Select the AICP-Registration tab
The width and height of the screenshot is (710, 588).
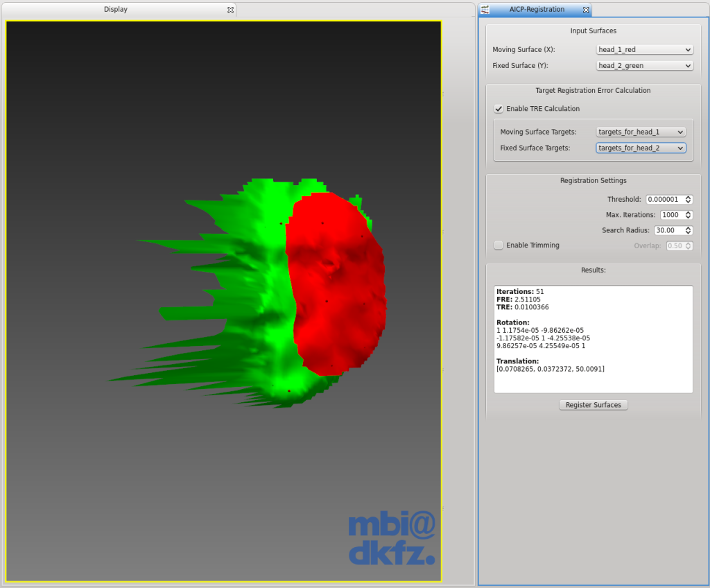tap(537, 10)
